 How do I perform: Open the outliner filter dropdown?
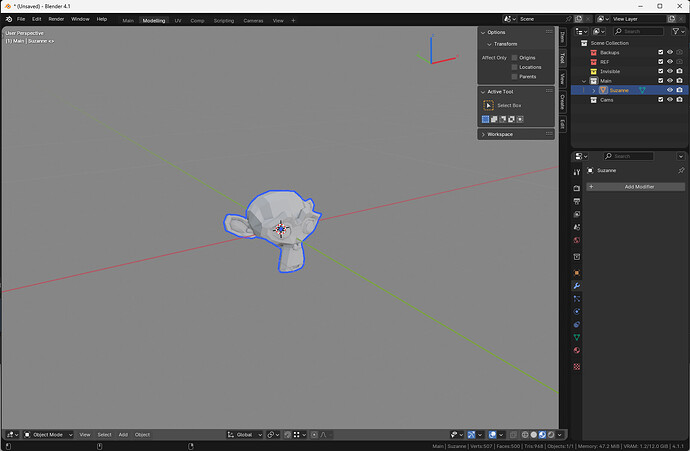point(678,31)
